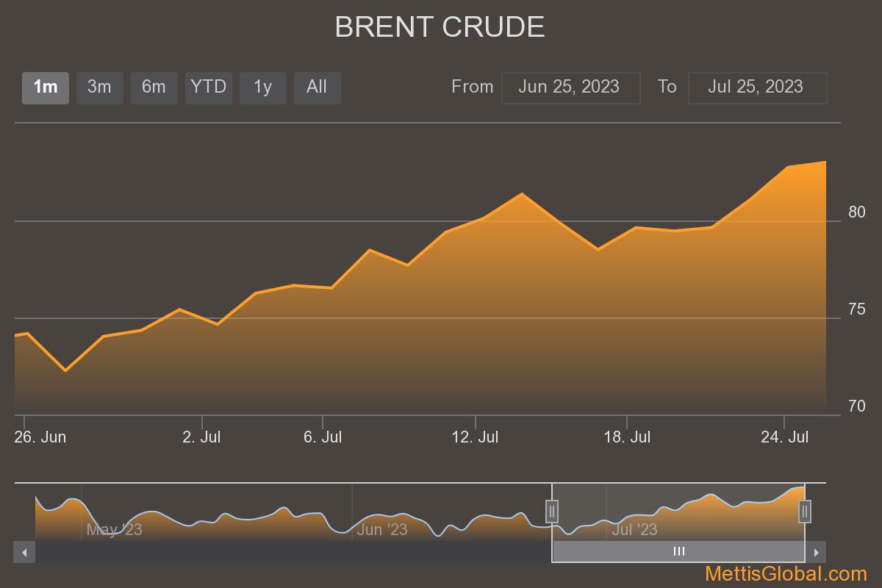This screenshot has height=588, width=882.
Task: Click the navigator at Jun '23
Action: coord(381,529)
